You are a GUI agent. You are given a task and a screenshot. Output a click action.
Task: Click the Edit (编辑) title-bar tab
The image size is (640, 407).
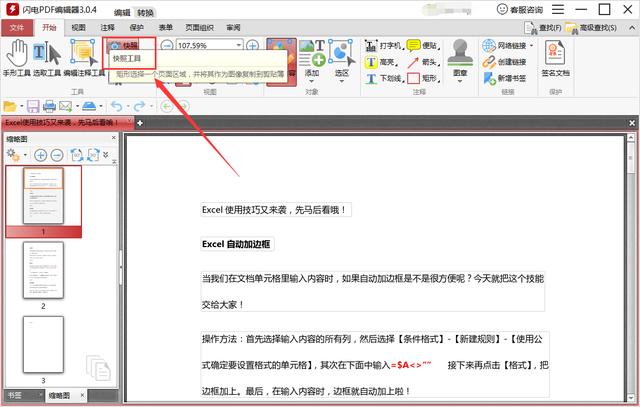(x=122, y=13)
